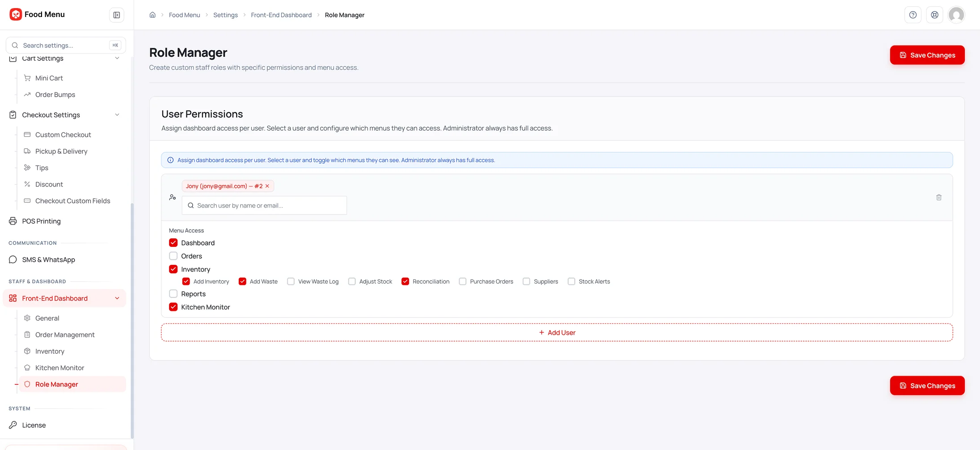Screen dimensions: 980x450
Task: Click the sidebar vertical scrollbar
Action: [132, 321]
